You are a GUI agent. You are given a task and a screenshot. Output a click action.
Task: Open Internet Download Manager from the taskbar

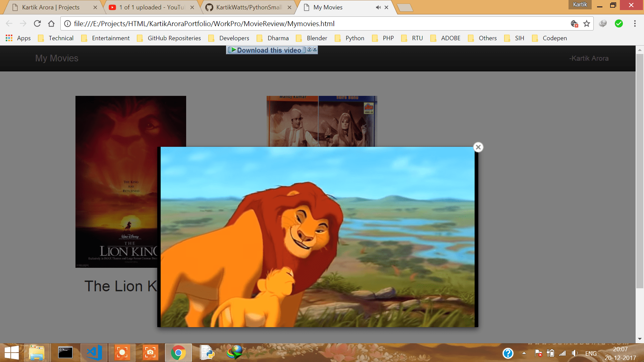(235, 353)
